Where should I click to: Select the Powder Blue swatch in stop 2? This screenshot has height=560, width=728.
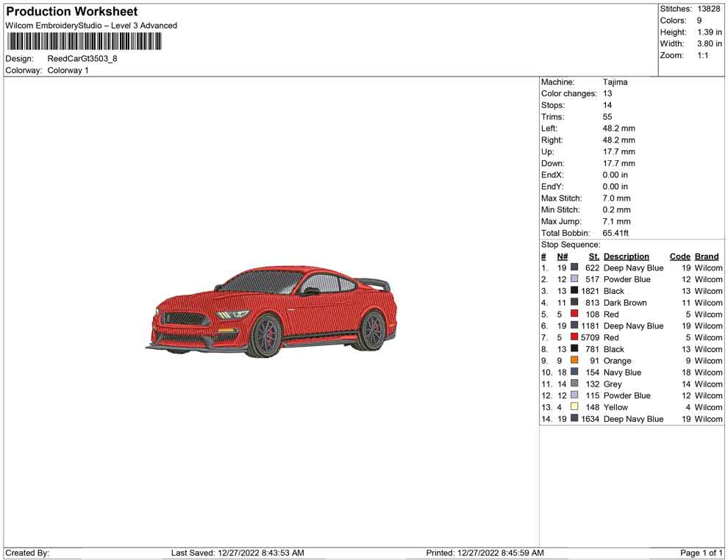pos(574,279)
